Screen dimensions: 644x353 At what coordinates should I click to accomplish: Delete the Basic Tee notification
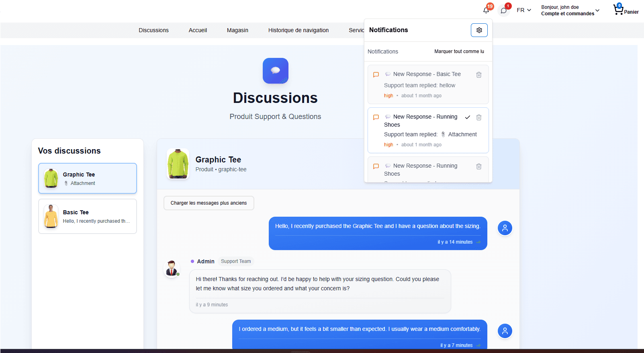click(479, 75)
